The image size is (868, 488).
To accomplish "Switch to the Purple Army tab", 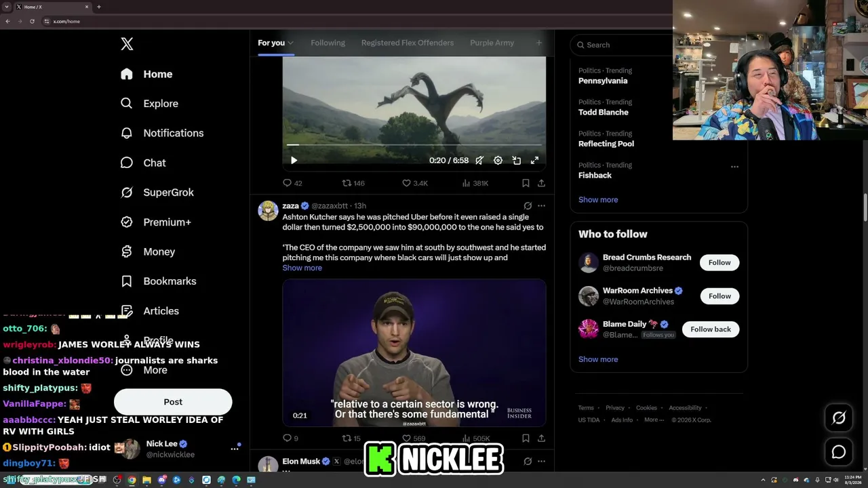I will [x=492, y=43].
